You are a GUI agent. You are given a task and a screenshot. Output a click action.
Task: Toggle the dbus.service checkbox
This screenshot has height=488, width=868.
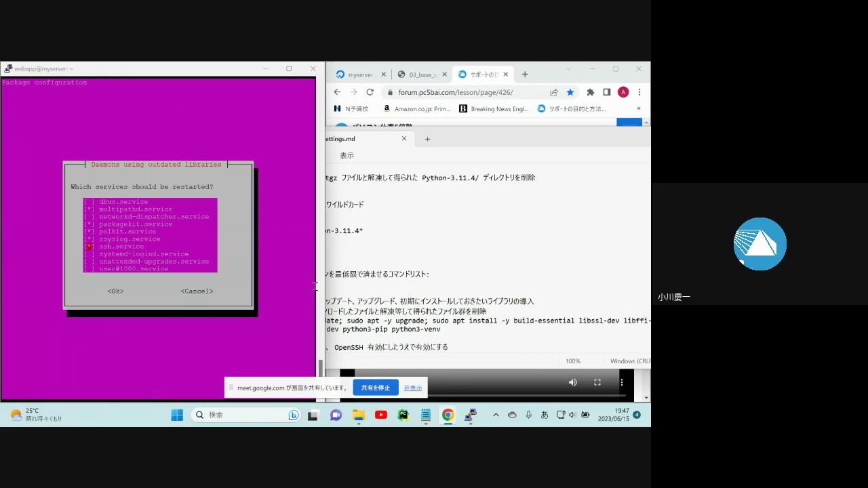(x=89, y=202)
